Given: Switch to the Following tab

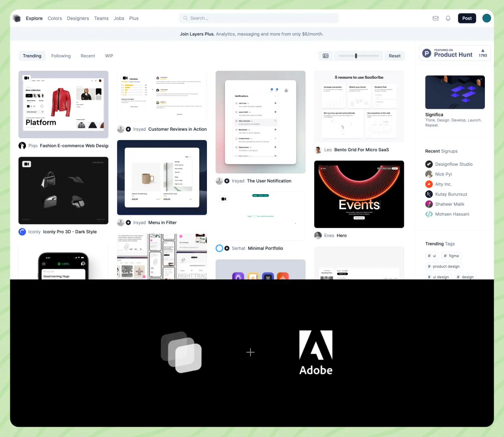Looking at the screenshot, I should (61, 56).
